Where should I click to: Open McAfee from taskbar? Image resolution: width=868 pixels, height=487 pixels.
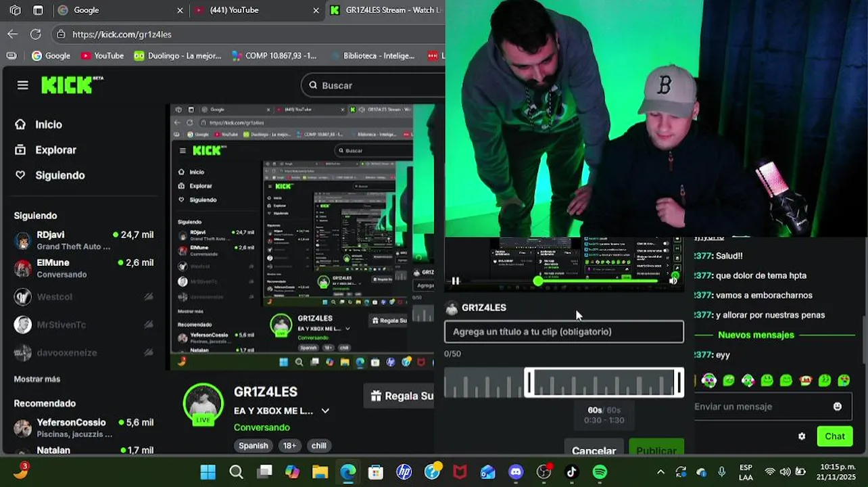pyautogui.click(x=460, y=471)
